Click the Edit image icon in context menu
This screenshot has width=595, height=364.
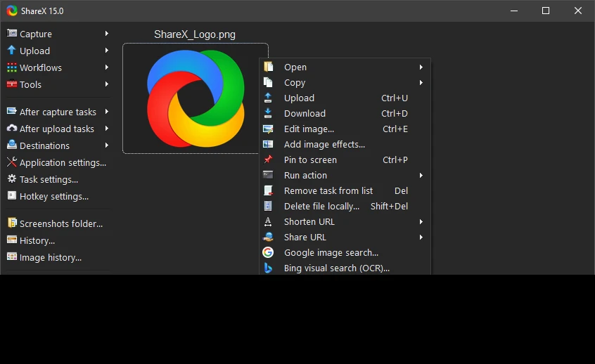click(x=268, y=129)
